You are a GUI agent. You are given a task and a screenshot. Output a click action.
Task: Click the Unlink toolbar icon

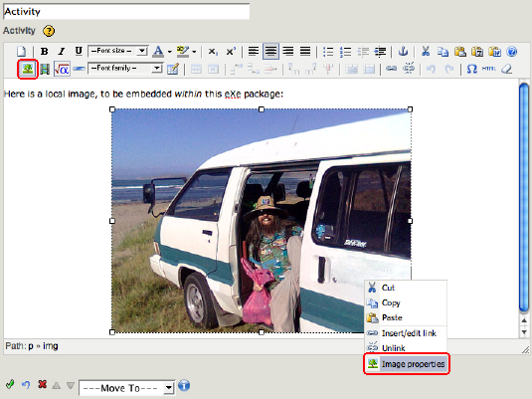coord(409,69)
